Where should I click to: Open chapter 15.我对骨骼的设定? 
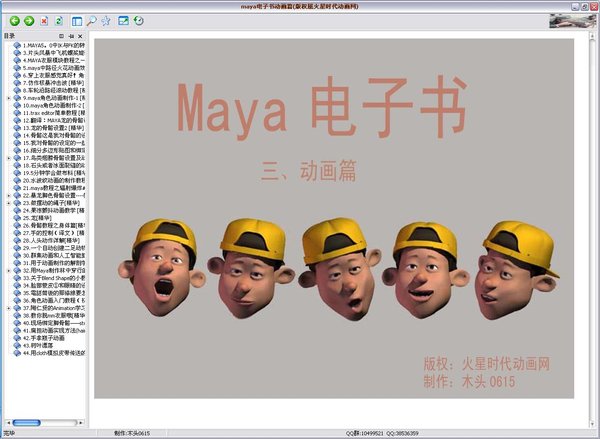click(x=54, y=143)
